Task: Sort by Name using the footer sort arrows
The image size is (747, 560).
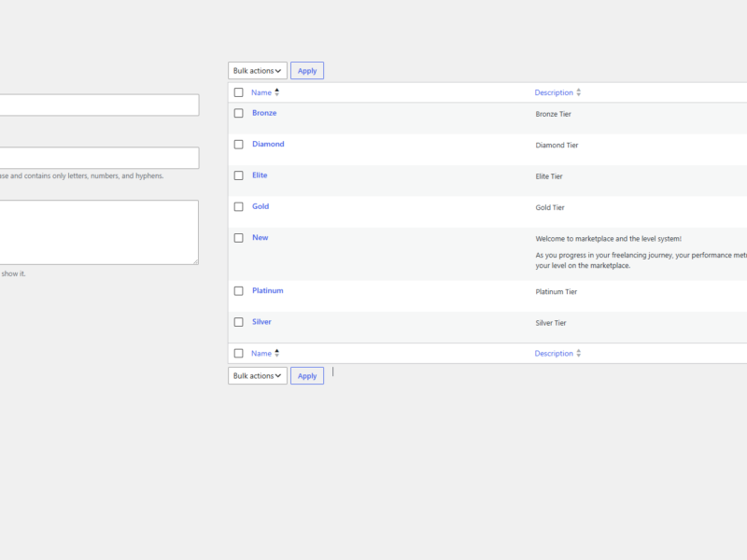Action: click(276, 354)
